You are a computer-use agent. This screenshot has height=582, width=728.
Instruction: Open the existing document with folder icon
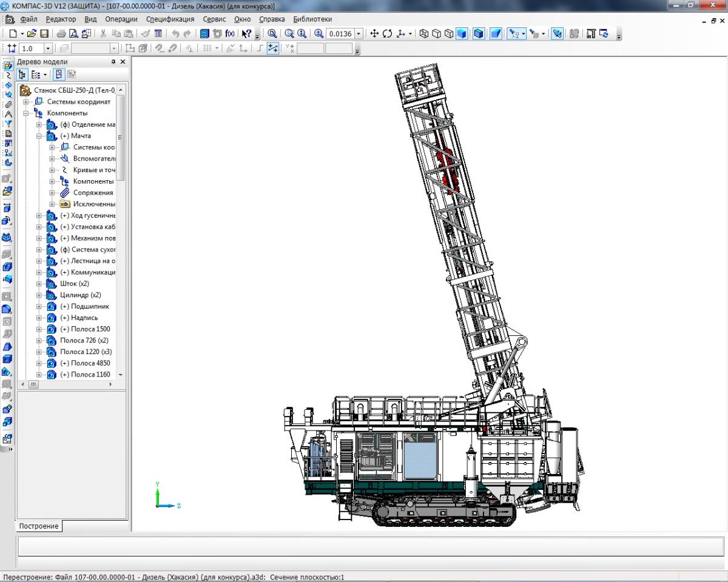pos(32,34)
